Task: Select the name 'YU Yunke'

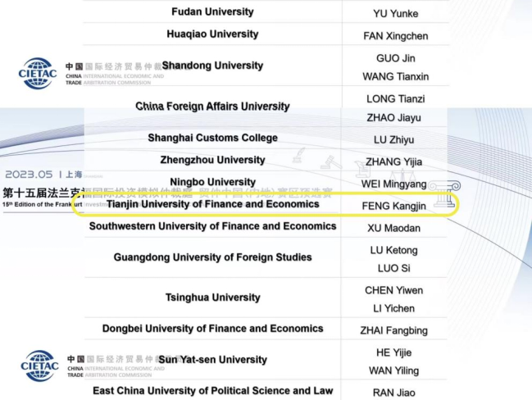Action: click(x=396, y=14)
